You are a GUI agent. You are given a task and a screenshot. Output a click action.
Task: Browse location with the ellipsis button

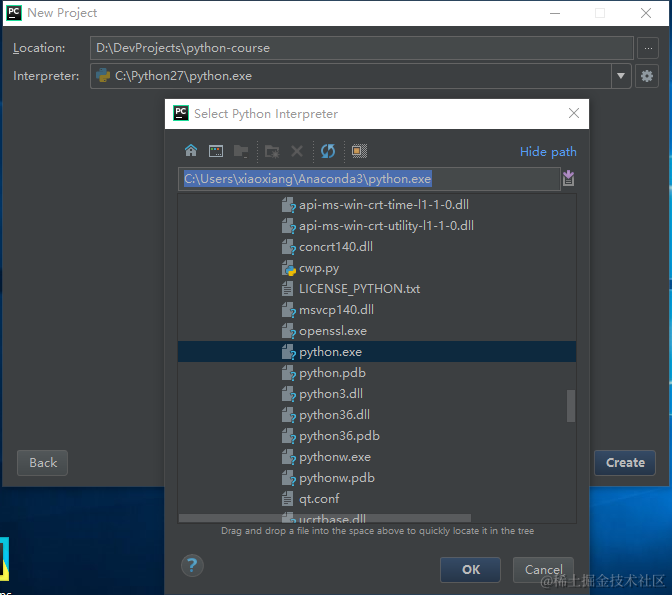648,48
